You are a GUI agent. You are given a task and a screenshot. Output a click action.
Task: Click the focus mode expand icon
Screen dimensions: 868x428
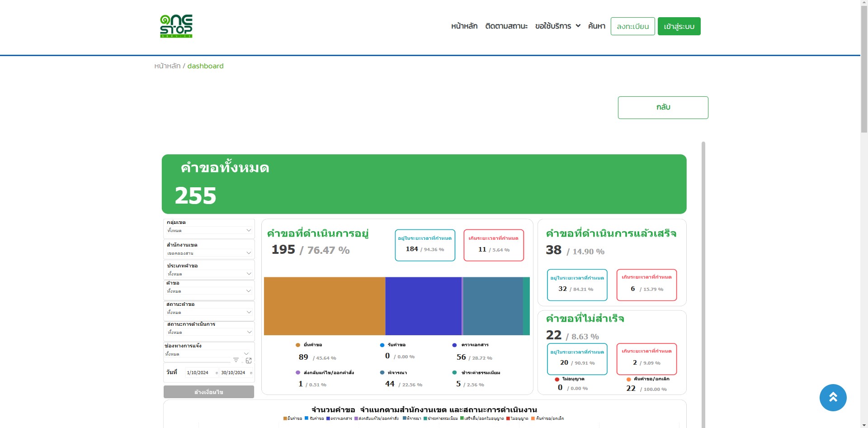[x=249, y=361]
